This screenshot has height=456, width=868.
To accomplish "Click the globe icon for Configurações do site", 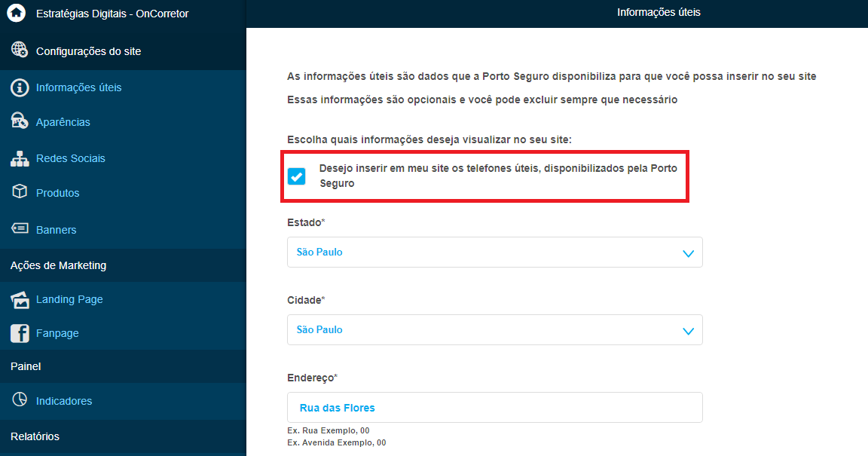I will [x=20, y=50].
